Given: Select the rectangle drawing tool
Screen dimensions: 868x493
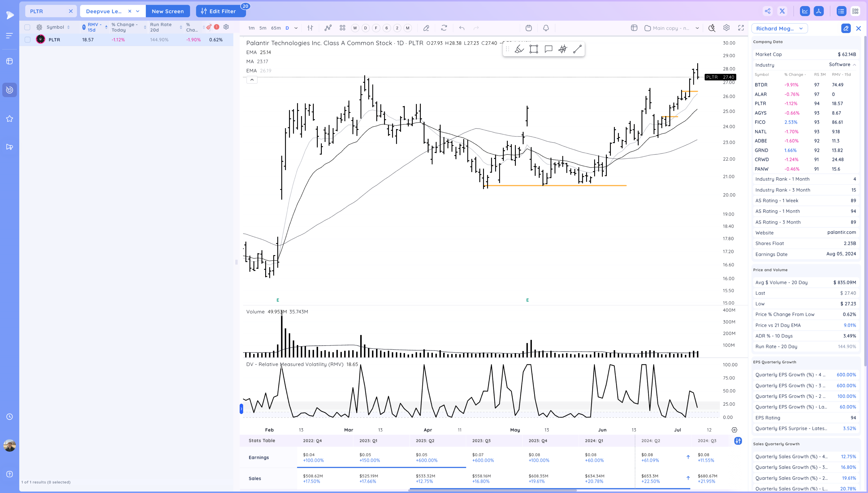Looking at the screenshot, I should tap(534, 49).
